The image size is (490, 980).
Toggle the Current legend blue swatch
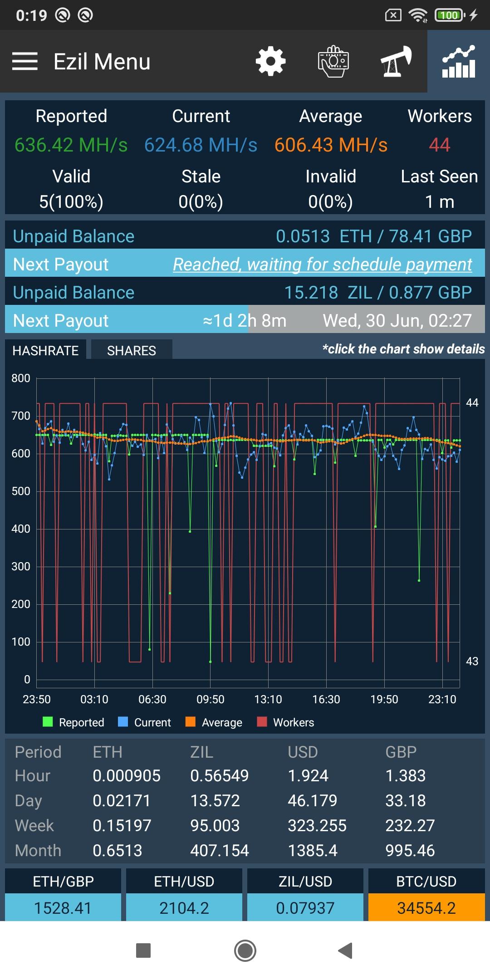click(123, 722)
